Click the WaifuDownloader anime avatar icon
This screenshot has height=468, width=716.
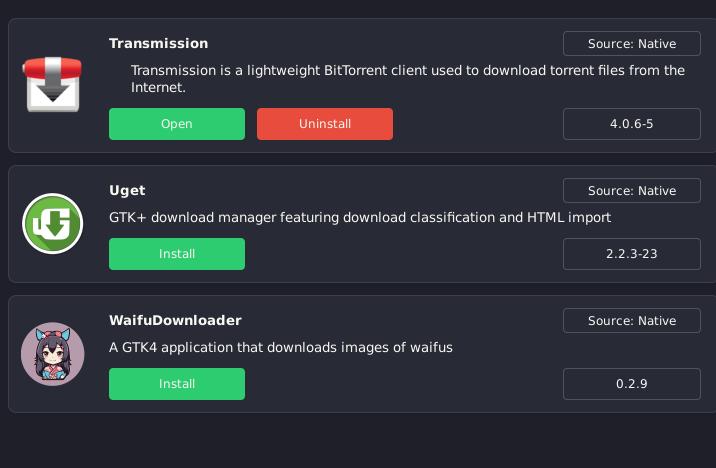click(x=52, y=354)
